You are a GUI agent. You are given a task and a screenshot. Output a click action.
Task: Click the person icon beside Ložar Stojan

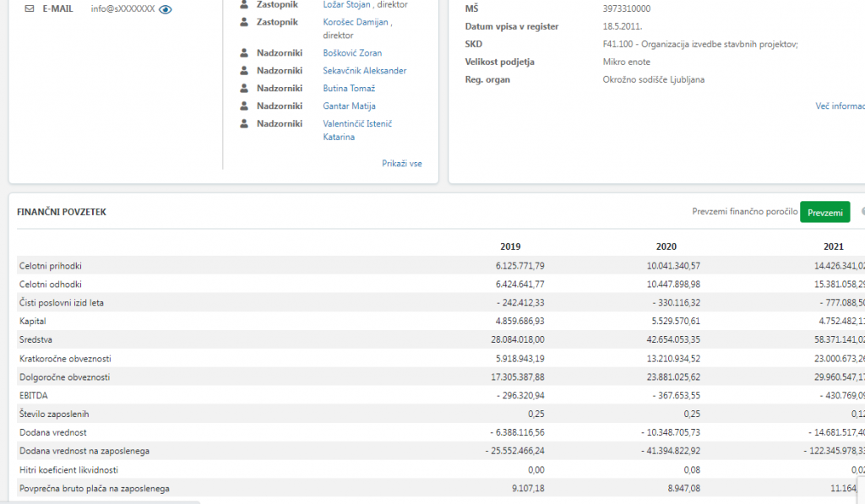[244, 4]
